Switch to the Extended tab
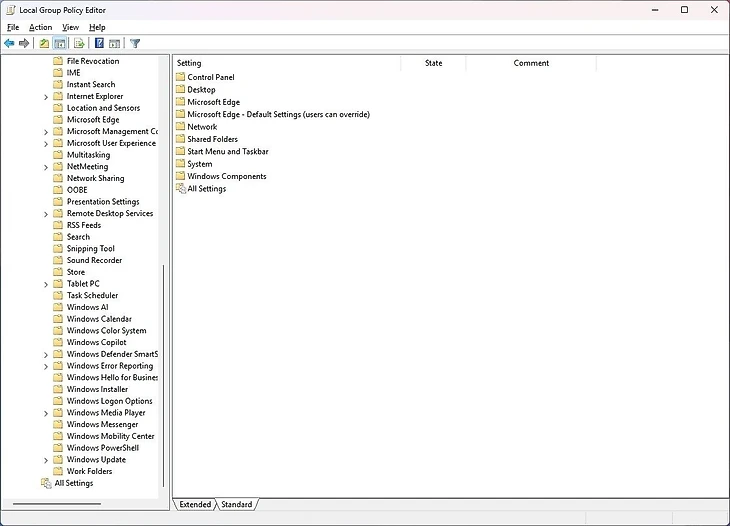The width and height of the screenshot is (730, 526). coord(194,505)
